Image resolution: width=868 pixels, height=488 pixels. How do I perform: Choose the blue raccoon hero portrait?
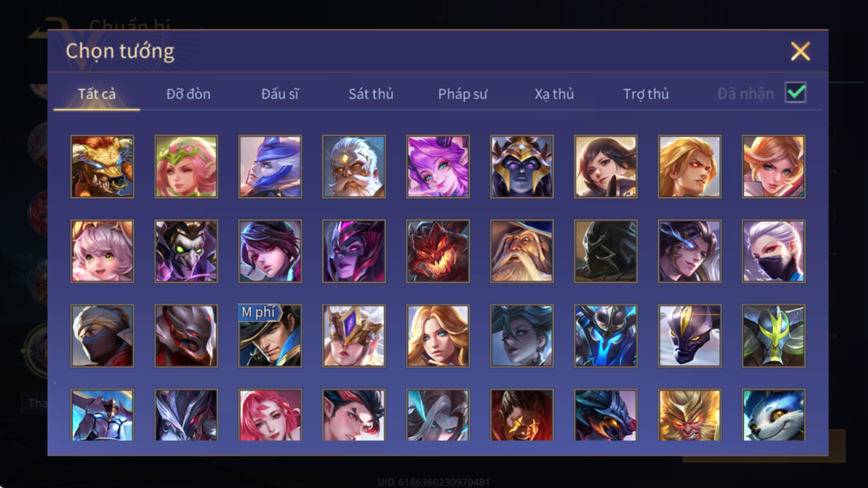(773, 415)
